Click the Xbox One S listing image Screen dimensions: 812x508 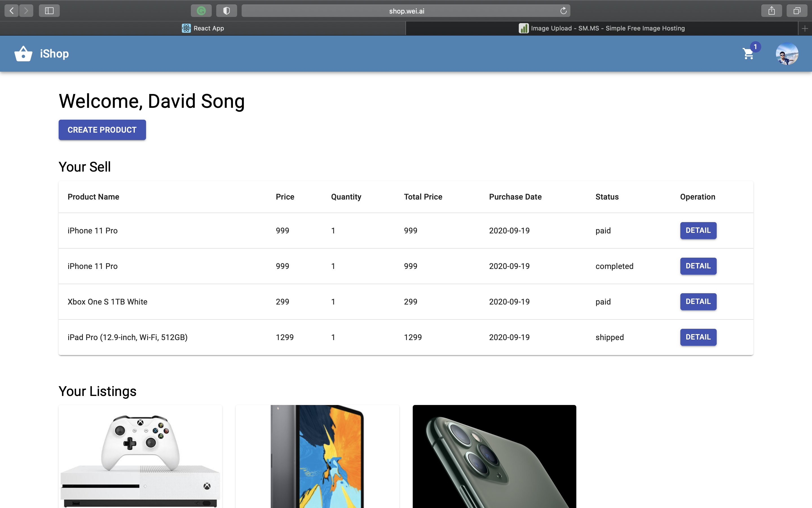(x=140, y=457)
